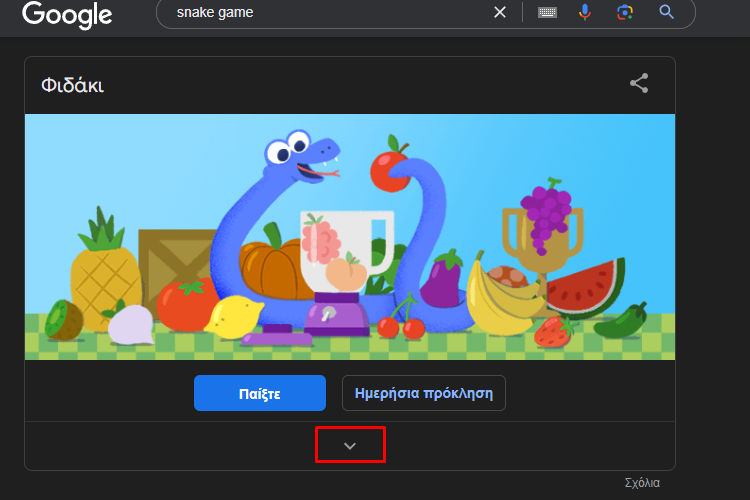750x500 pixels.
Task: Share the snake game with the share icon
Action: [x=639, y=83]
